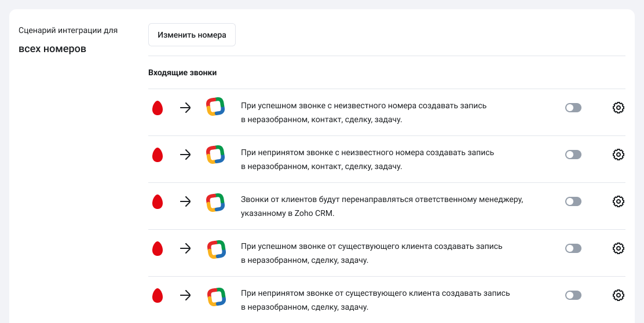Click the "Входящие звонки" section heading

click(x=182, y=73)
